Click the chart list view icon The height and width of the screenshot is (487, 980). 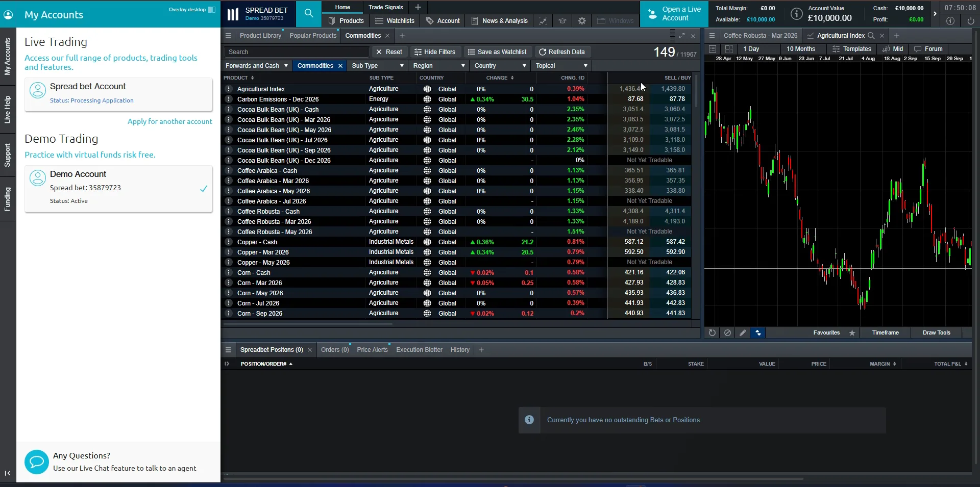click(x=713, y=49)
